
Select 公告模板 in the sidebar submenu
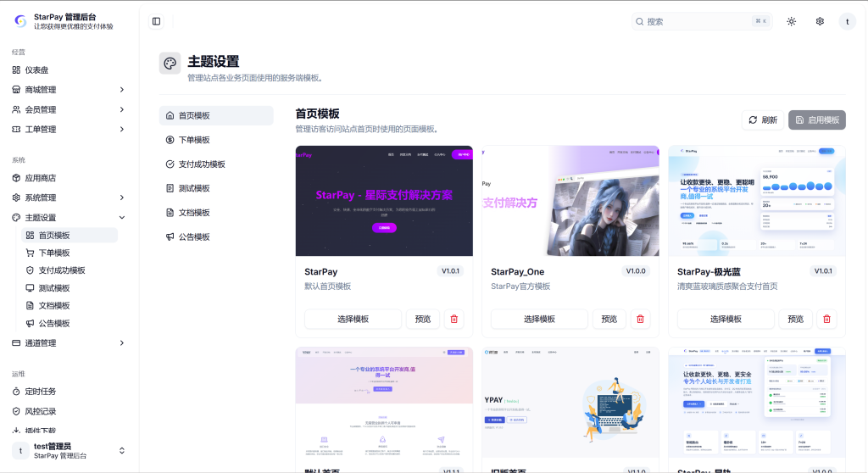click(x=70, y=324)
